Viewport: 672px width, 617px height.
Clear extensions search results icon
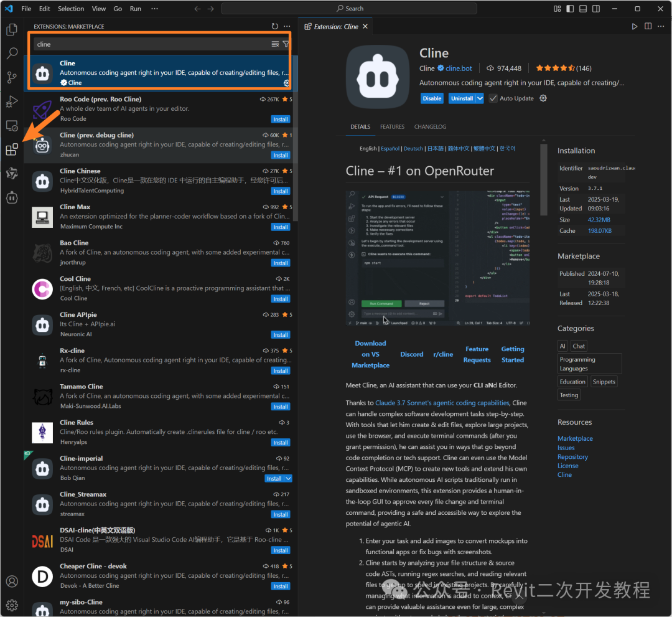coord(275,44)
